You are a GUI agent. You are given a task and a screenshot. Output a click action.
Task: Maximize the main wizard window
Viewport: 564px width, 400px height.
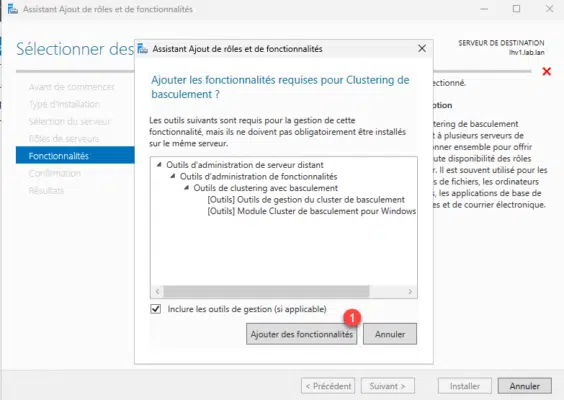(x=516, y=9)
